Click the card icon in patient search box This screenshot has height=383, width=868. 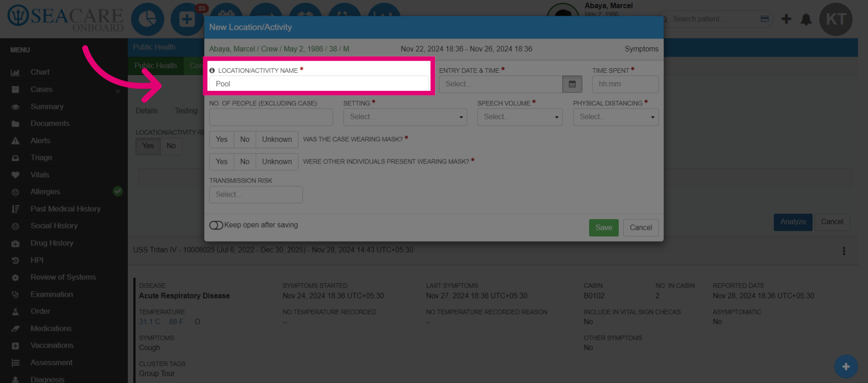764,19
